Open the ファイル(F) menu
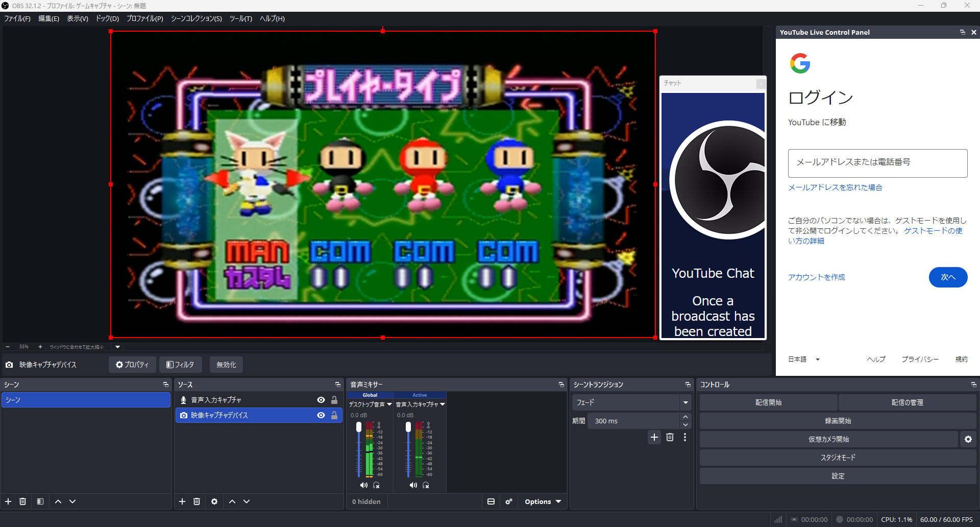Screen dimensions: 980x527 point(17,18)
